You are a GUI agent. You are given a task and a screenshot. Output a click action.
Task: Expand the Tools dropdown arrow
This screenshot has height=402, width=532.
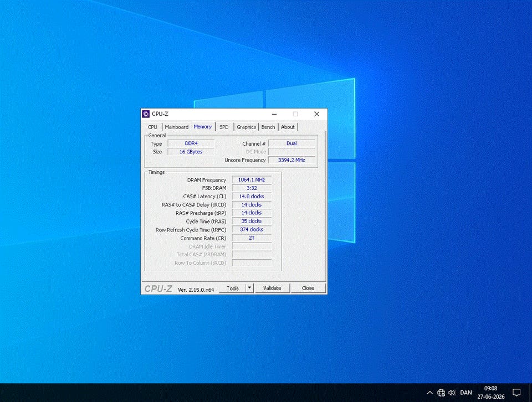point(249,288)
